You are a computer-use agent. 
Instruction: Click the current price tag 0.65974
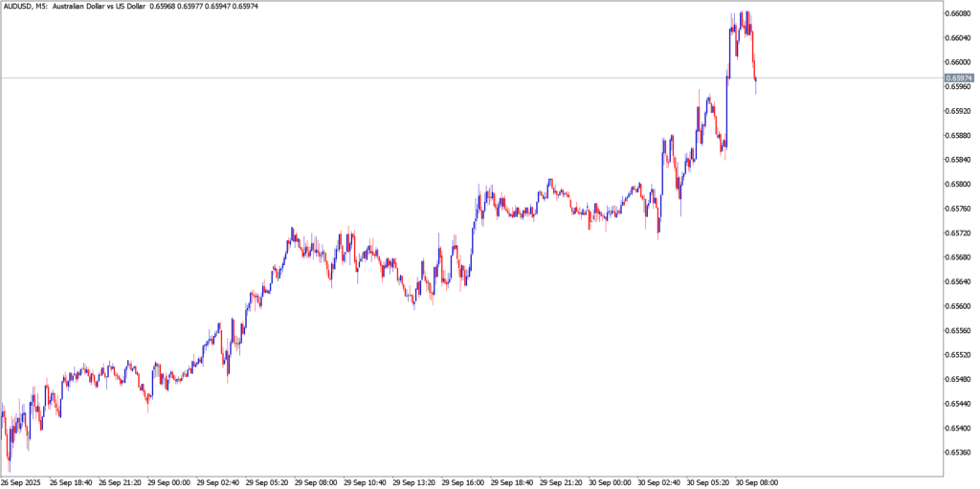pyautogui.click(x=959, y=78)
